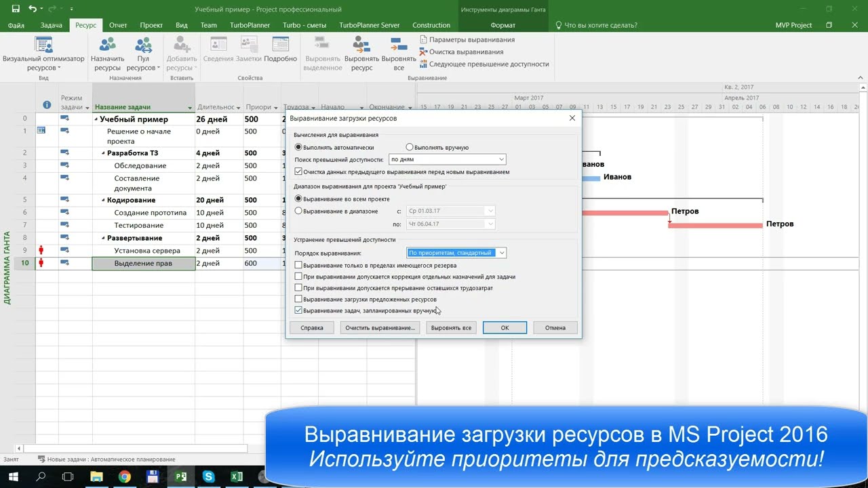Close the Выравнивание загрузки ресурсов dialog

pyautogui.click(x=572, y=118)
